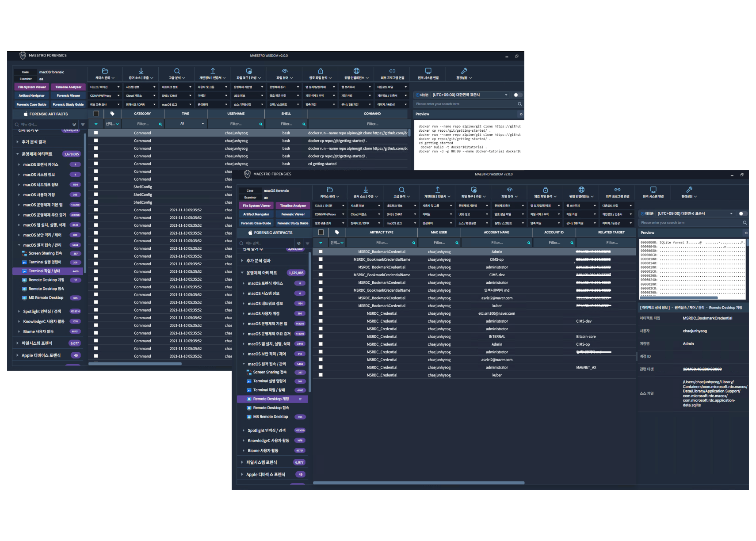The width and height of the screenshot is (756, 541).
Task: Click the file recovery shield icon in front window
Action: pyautogui.click(x=473, y=190)
